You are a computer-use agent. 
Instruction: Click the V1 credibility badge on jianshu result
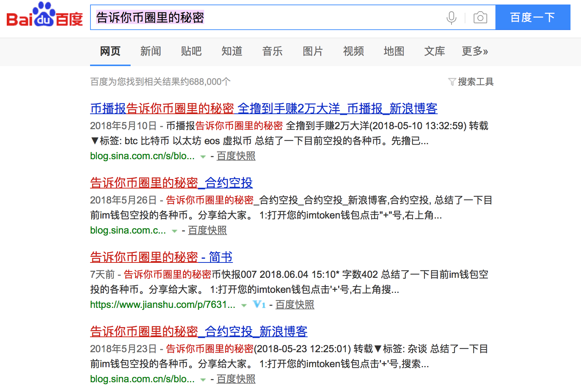point(259,305)
